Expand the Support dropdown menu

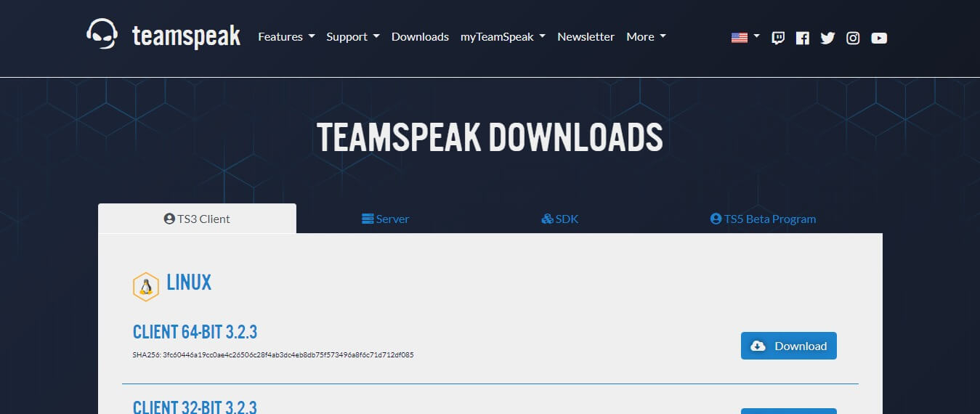point(353,36)
